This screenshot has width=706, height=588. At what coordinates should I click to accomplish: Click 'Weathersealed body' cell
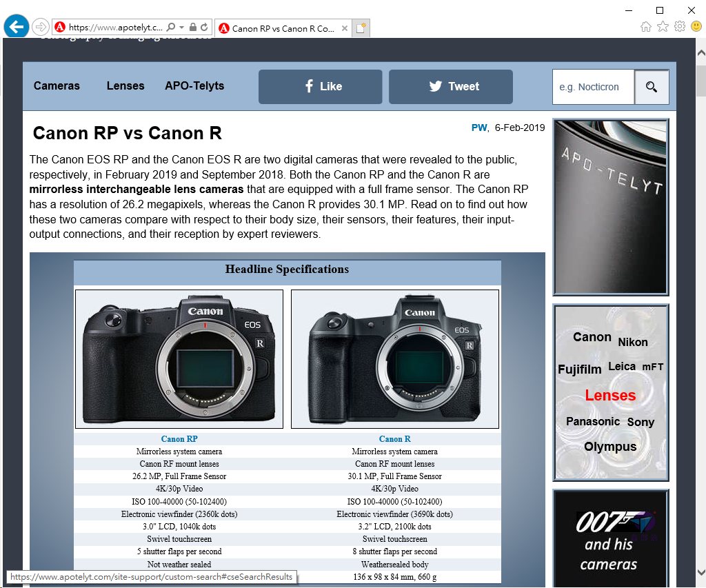pos(395,565)
